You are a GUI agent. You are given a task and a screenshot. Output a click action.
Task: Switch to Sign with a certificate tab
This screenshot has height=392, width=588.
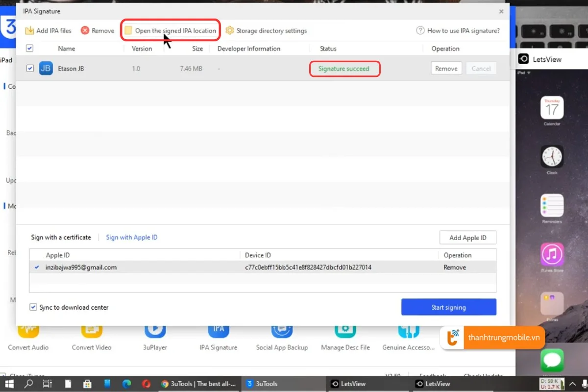61,237
